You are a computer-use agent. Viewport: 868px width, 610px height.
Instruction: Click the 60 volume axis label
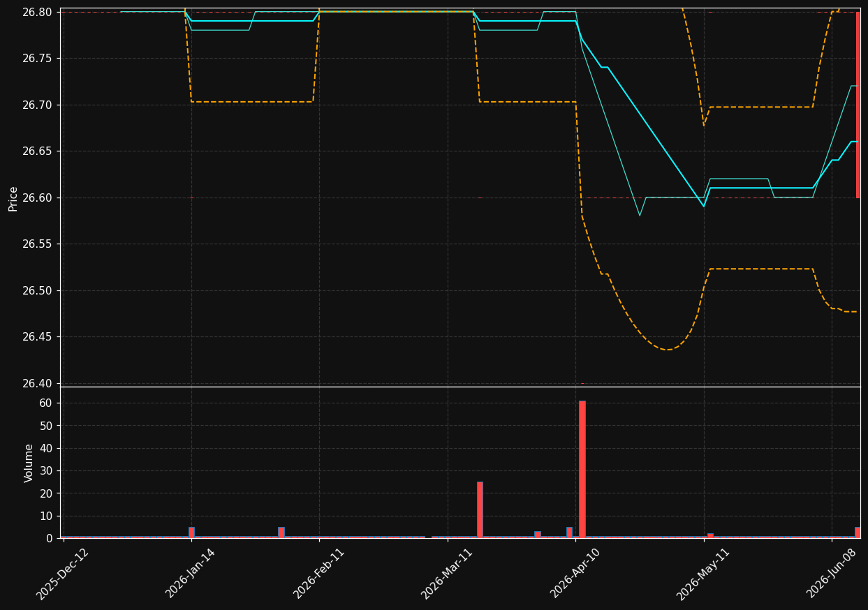click(45, 403)
